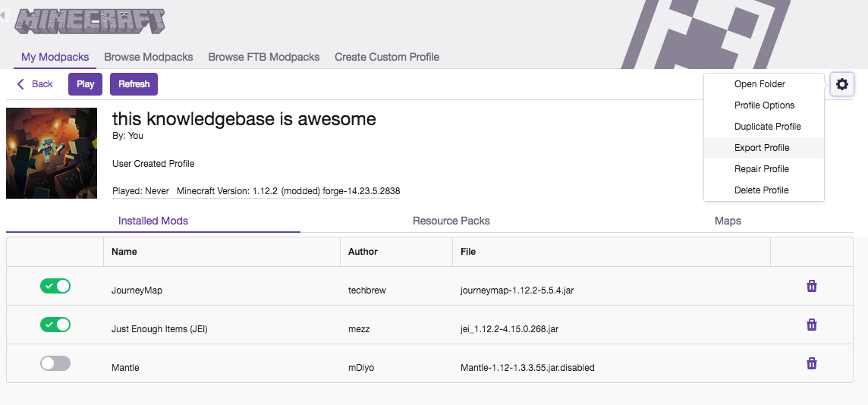Click the Back link

(35, 84)
